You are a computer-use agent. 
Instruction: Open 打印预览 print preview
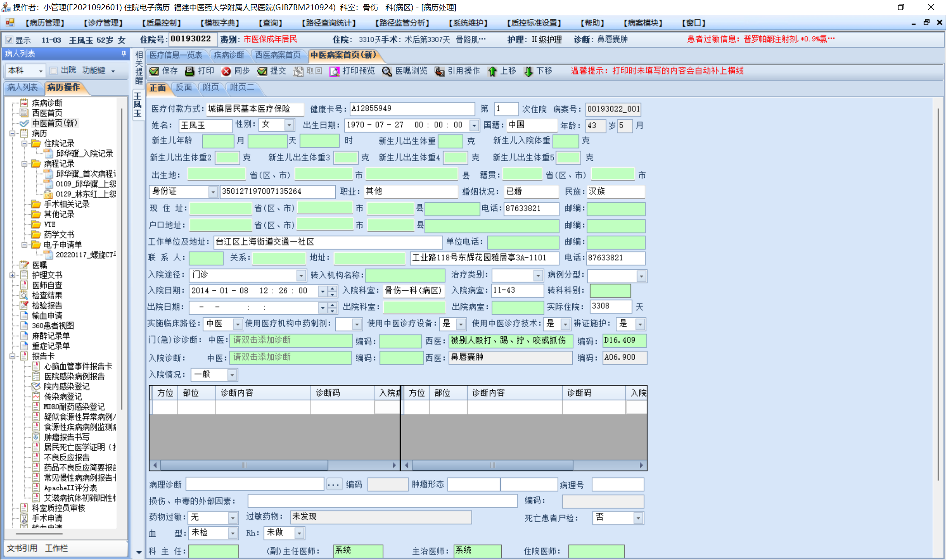(x=334, y=71)
